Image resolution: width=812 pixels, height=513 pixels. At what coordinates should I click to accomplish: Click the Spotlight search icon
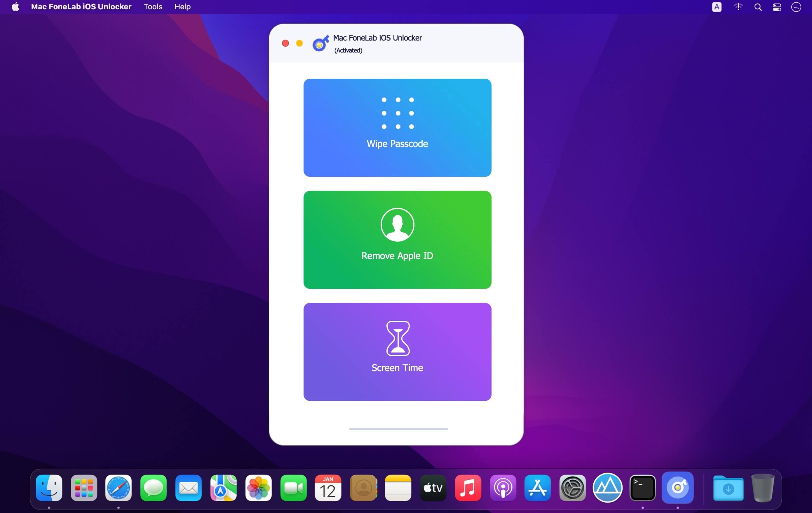758,7
